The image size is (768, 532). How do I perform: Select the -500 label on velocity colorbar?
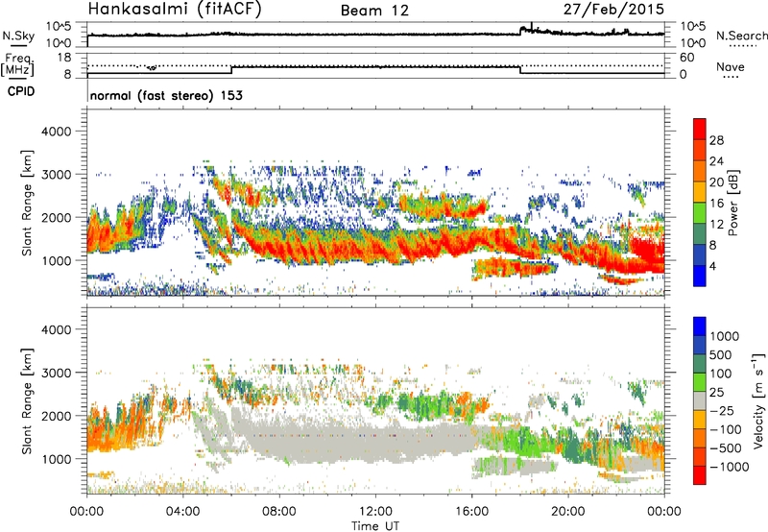click(x=726, y=448)
